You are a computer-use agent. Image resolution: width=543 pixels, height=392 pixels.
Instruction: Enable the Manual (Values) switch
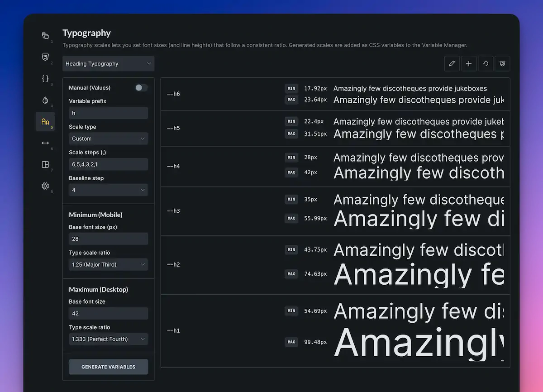coord(141,87)
